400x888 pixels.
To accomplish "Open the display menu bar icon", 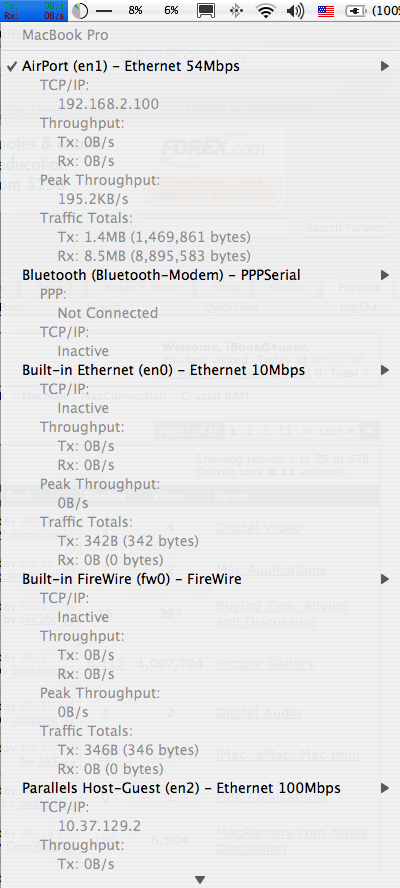I will pos(206,10).
